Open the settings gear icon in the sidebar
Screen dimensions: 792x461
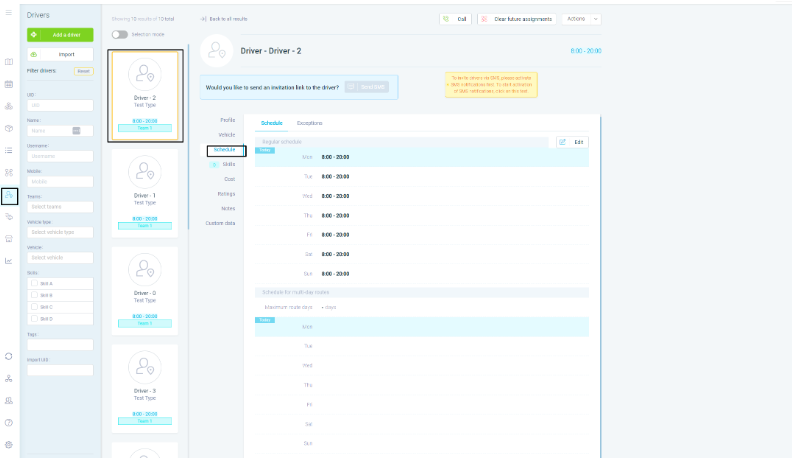coord(9,444)
